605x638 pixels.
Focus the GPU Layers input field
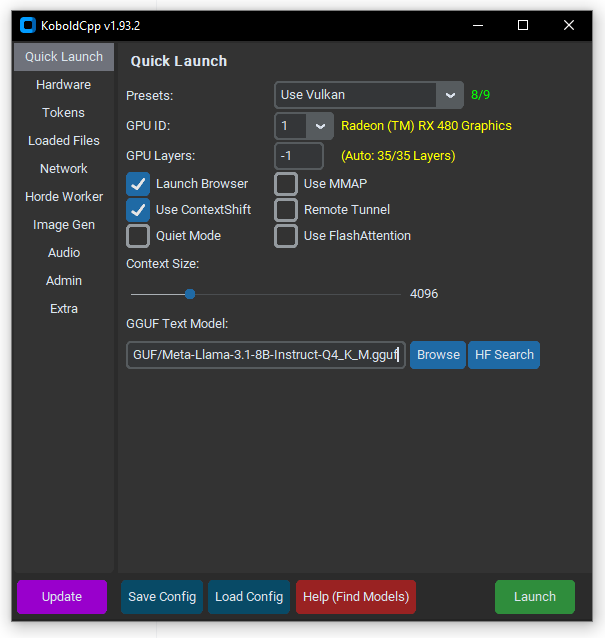299,156
